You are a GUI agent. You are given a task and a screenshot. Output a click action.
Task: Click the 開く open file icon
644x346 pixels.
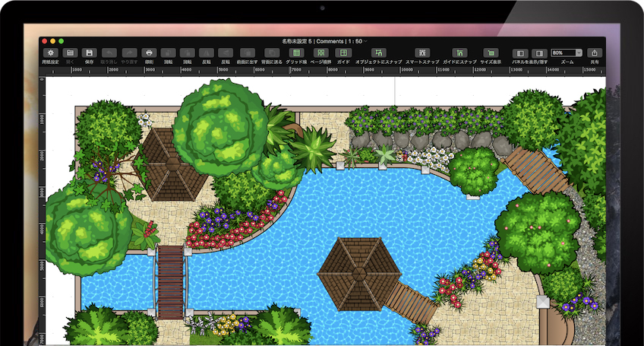70,52
